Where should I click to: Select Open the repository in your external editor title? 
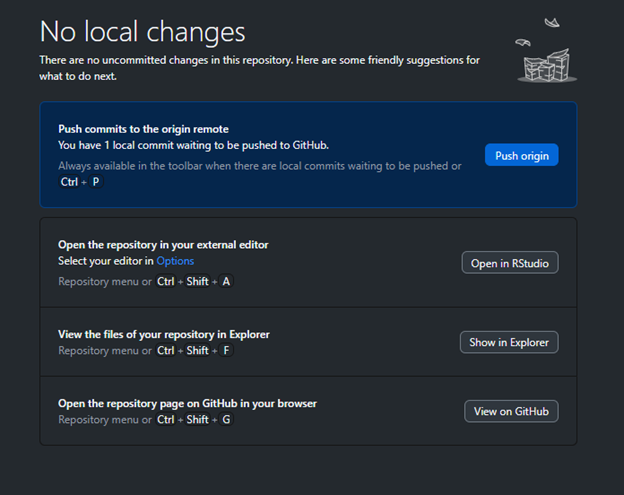click(x=163, y=244)
